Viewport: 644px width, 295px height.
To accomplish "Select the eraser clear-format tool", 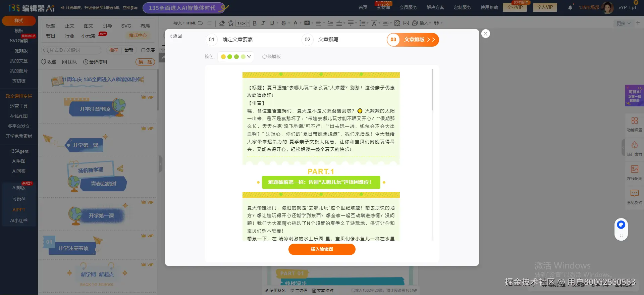I will point(222,23).
